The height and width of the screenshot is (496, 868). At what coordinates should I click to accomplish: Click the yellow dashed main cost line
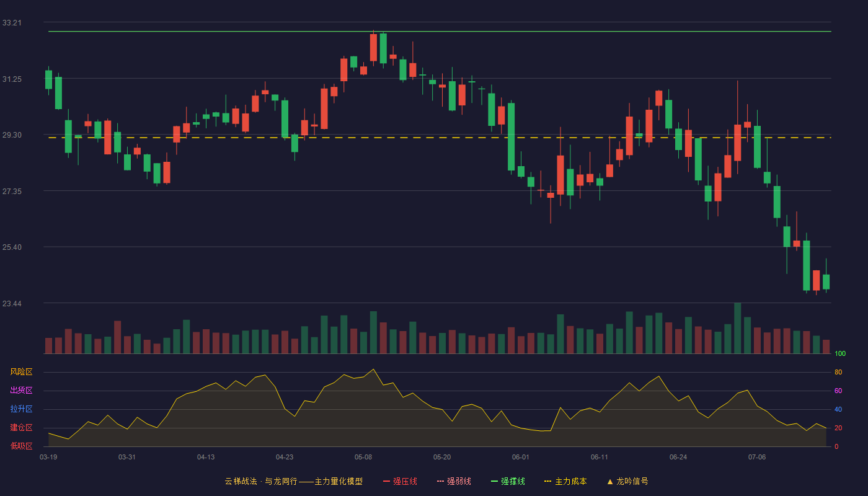(x=440, y=138)
